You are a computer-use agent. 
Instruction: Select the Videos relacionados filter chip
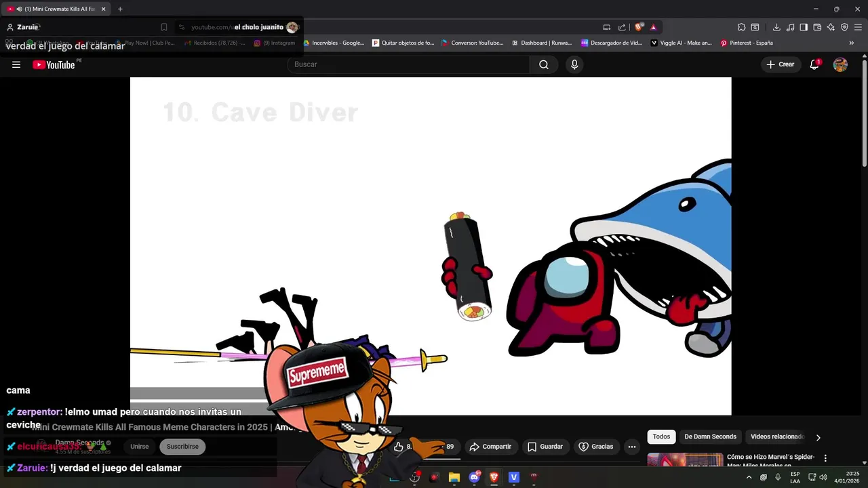(776, 436)
